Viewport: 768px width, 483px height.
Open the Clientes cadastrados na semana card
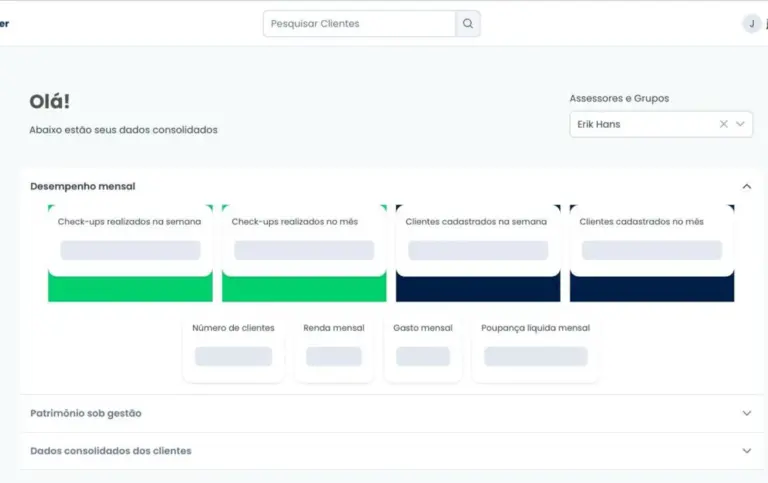point(478,241)
